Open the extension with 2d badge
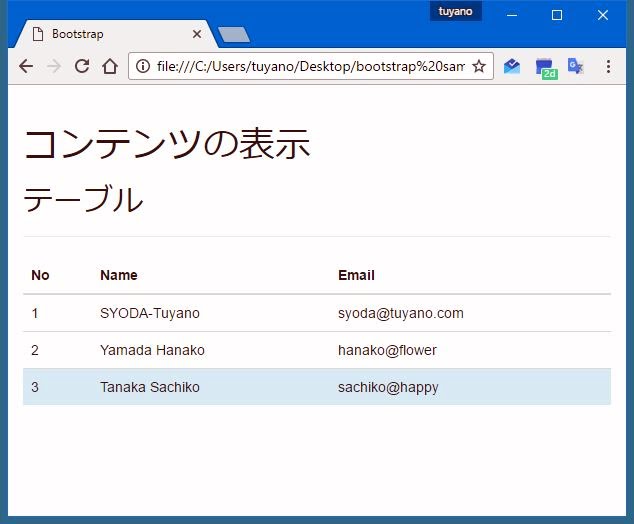Image resolution: width=634 pixels, height=524 pixels. pos(544,67)
